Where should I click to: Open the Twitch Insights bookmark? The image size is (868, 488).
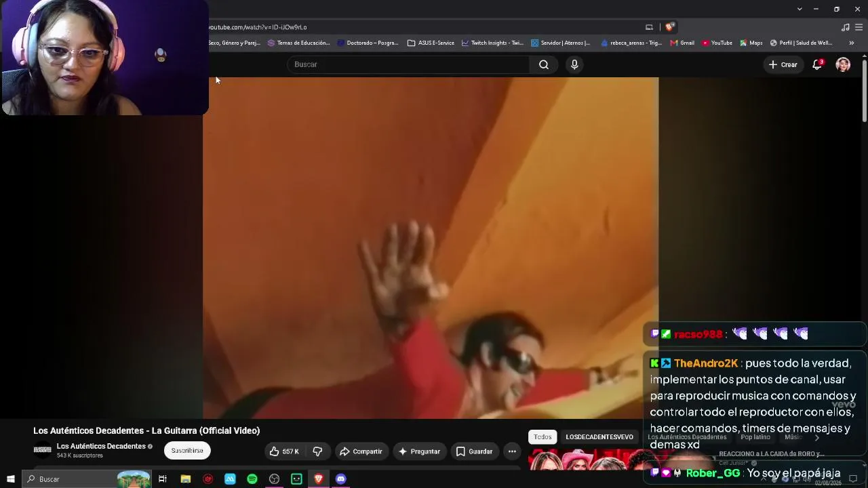pos(492,43)
